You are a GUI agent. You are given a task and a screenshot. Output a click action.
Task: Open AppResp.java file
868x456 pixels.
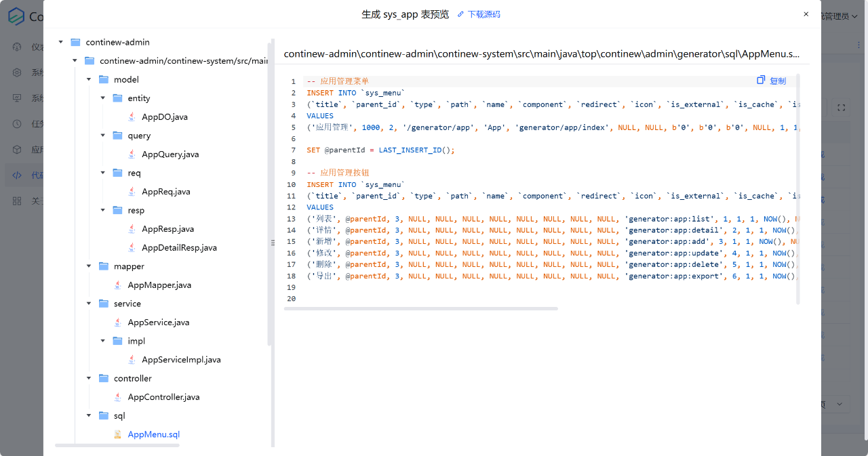point(167,229)
